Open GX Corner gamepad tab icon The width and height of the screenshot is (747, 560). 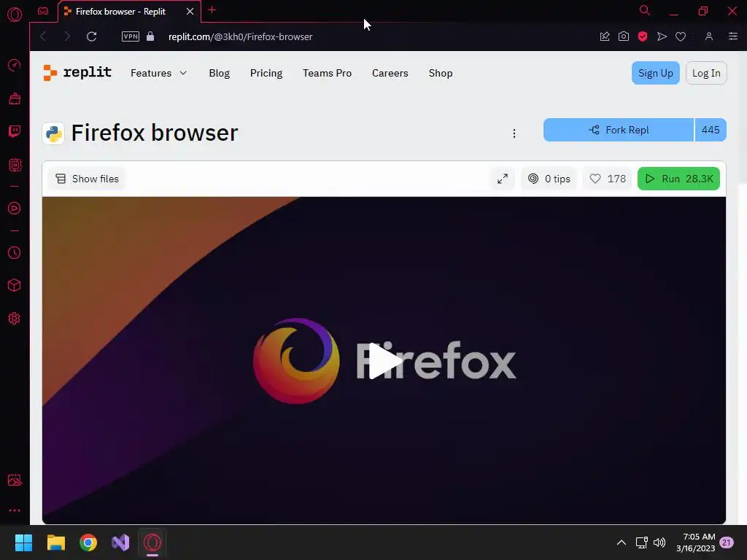(x=43, y=11)
